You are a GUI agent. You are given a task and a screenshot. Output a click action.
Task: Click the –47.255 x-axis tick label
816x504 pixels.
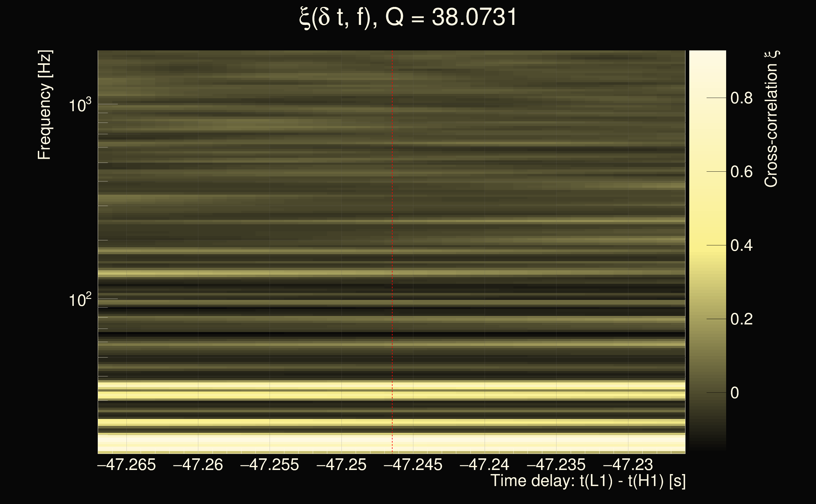(270, 465)
